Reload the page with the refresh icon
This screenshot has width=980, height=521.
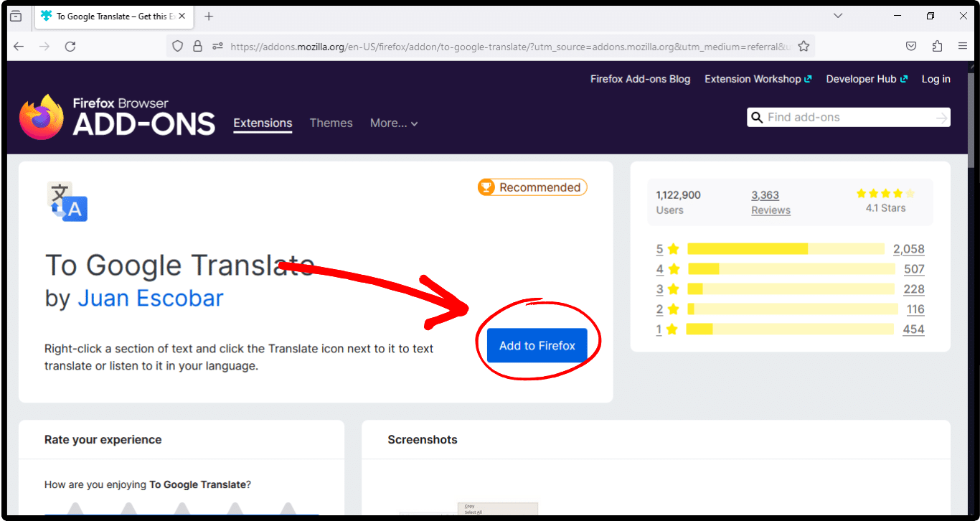pyautogui.click(x=70, y=46)
